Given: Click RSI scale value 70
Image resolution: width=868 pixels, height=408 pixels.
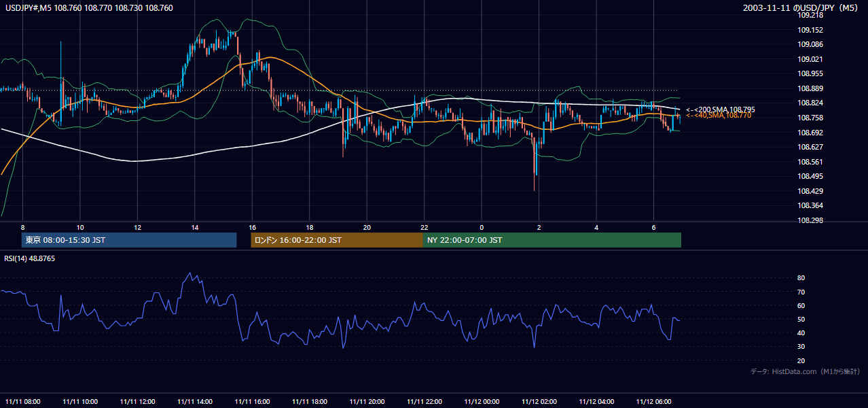Looking at the screenshot, I should pos(801,292).
